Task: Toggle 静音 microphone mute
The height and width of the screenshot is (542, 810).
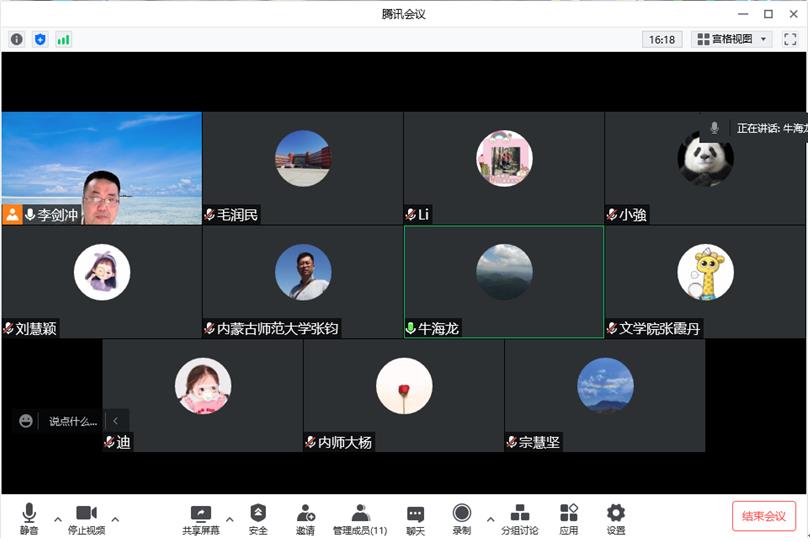Action: [x=29, y=518]
